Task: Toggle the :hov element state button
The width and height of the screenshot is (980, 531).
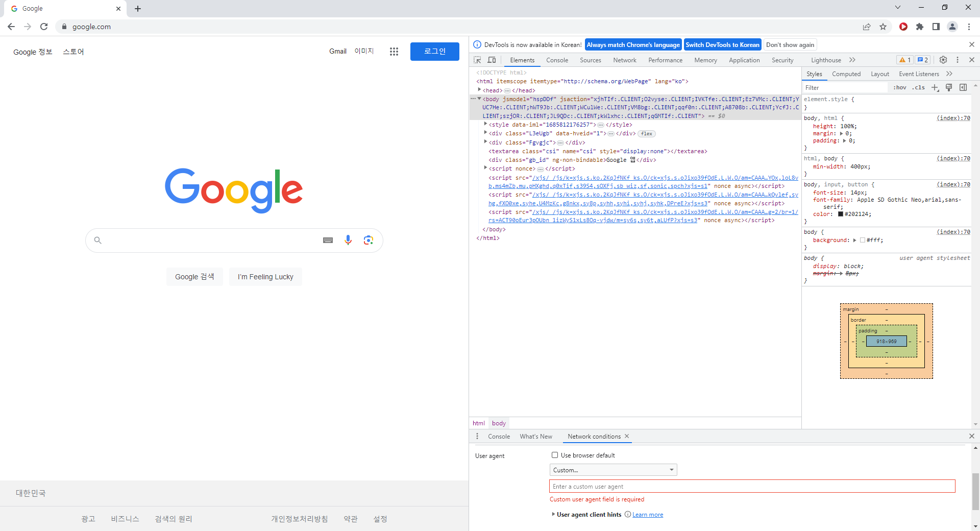Action: [x=900, y=87]
